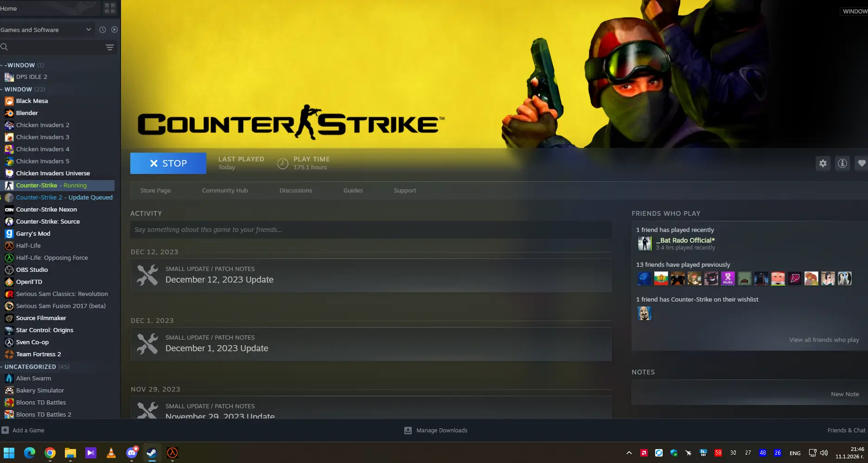This screenshot has width=868, height=463.
Task: Click the activity status input field
Action: point(371,230)
